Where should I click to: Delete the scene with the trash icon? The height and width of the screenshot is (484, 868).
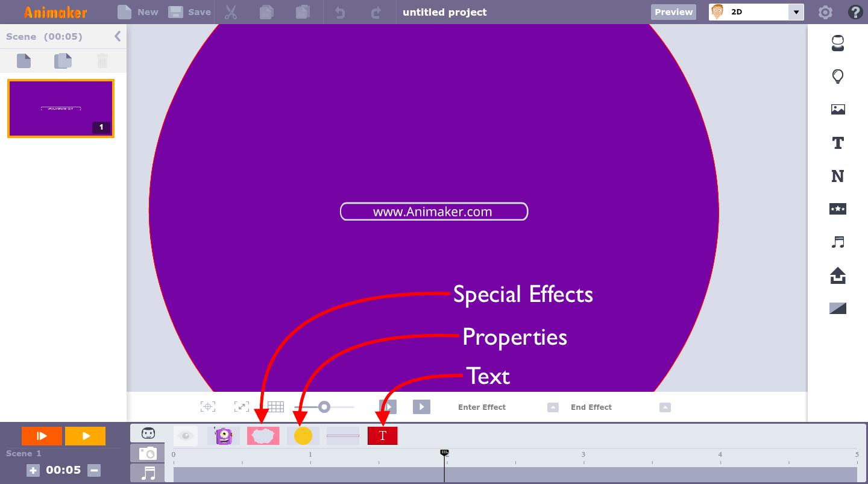[102, 61]
